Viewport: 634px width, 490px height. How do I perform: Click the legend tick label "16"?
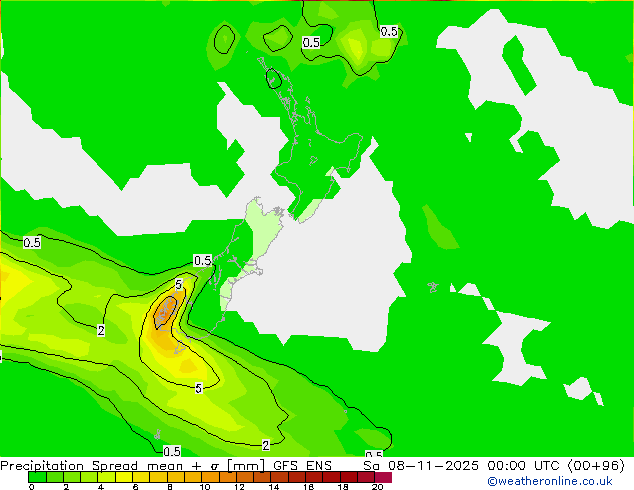click(x=309, y=487)
